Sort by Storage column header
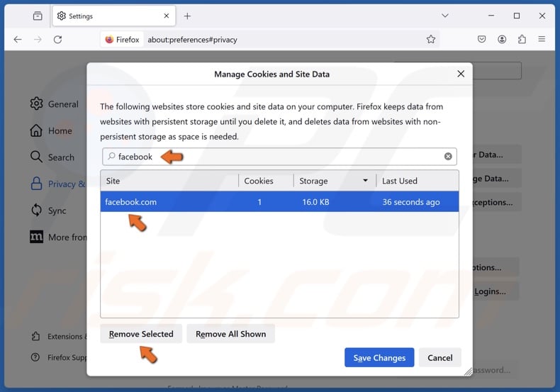Image resolution: width=560 pixels, height=392 pixels. pyautogui.click(x=335, y=181)
